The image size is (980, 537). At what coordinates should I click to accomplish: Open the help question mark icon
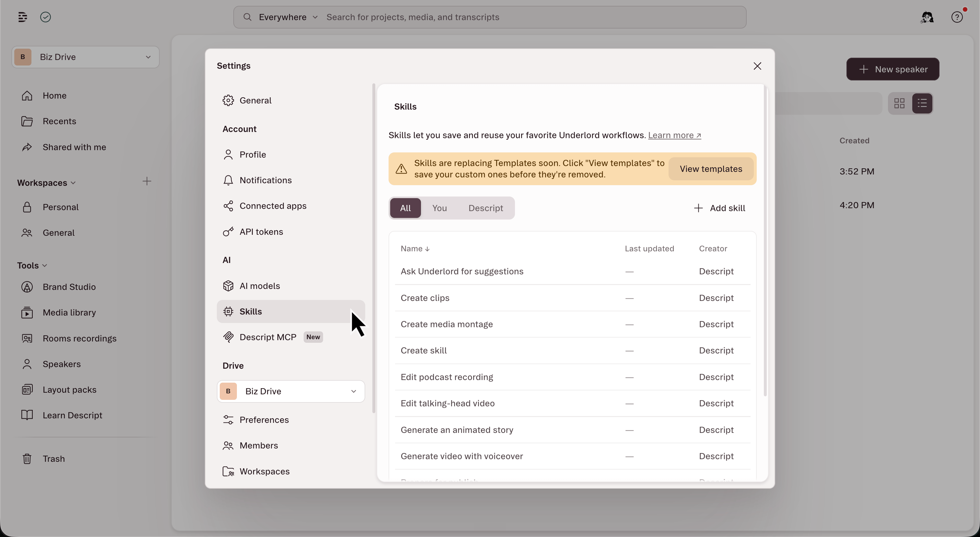957,17
